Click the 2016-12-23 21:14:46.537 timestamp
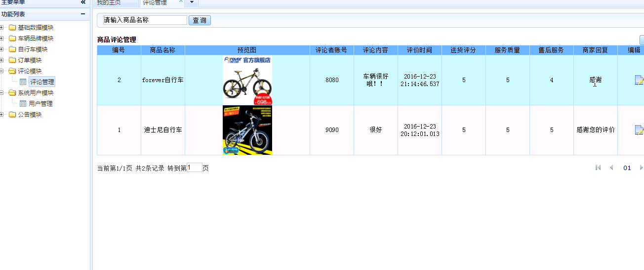This screenshot has height=270, width=644. [420, 80]
